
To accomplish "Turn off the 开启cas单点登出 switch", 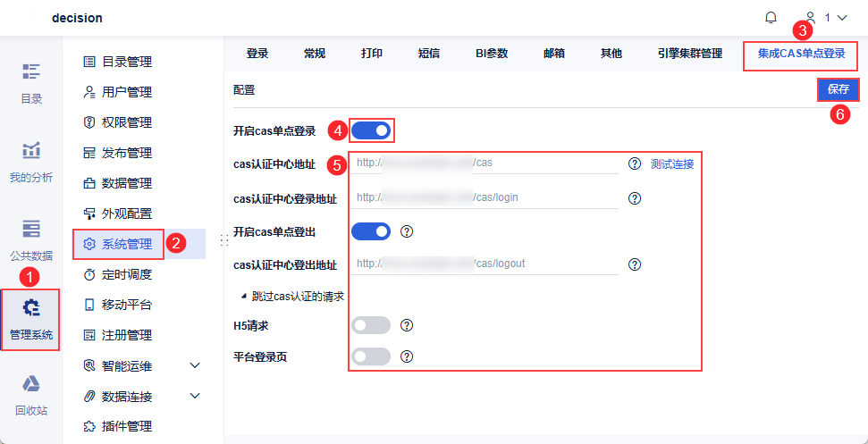I will coord(371,232).
